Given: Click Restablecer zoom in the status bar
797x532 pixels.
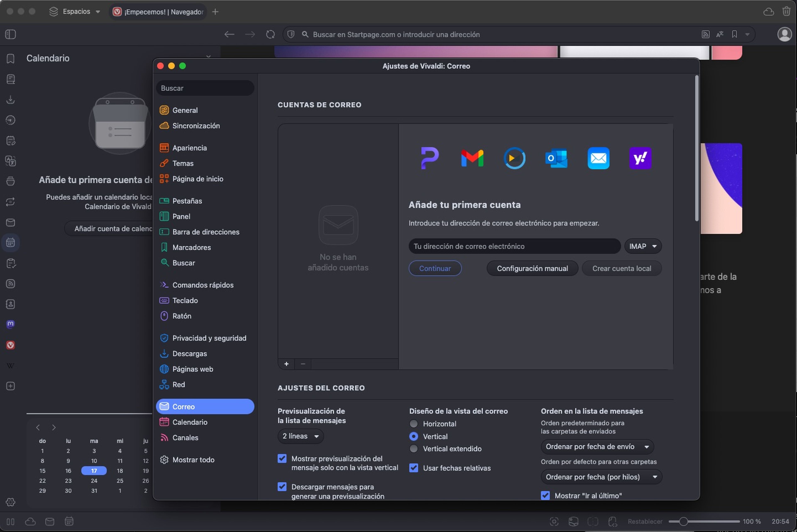Looking at the screenshot, I should [x=645, y=521].
